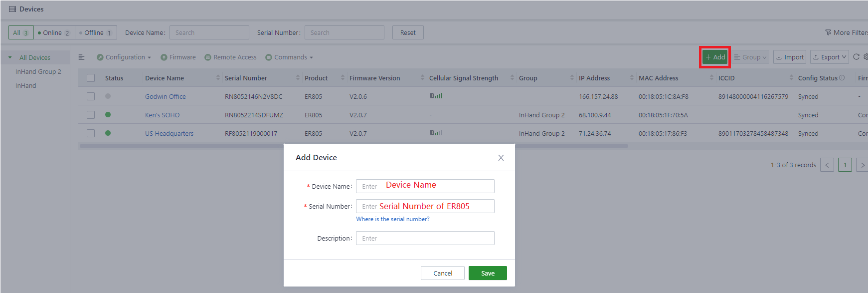Screen dimensions: 868x293
Task: Switch to the Online devices tab
Action: [54, 33]
